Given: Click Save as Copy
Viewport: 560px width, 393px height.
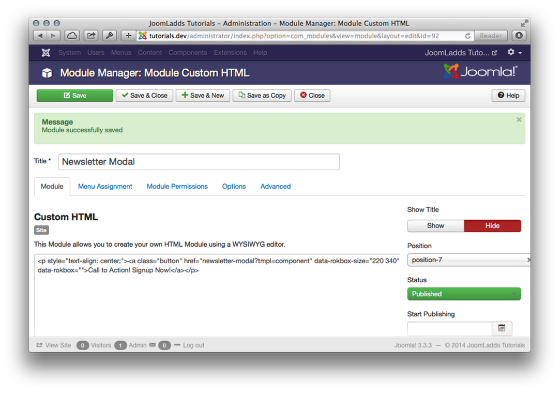Looking at the screenshot, I should coord(262,95).
